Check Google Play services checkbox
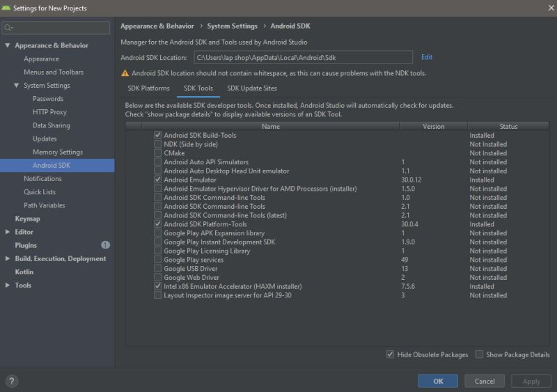 158,260
